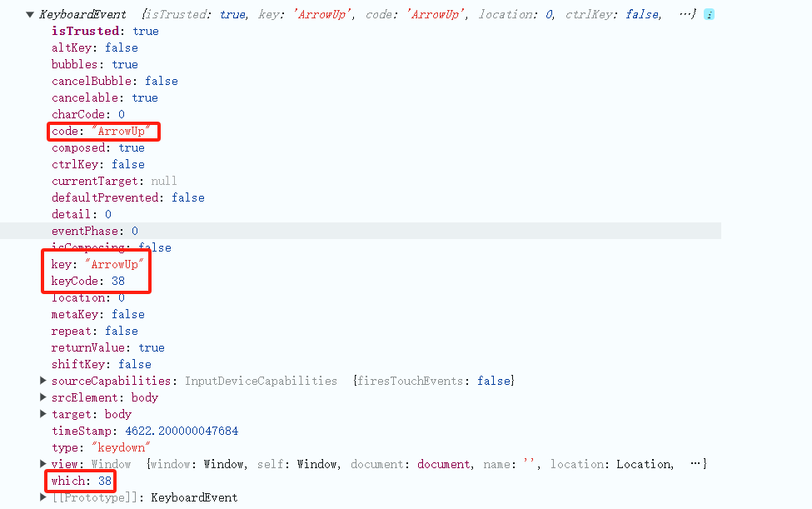The image size is (812, 509).
Task: Click the body element in srcElement row
Action: (x=145, y=397)
